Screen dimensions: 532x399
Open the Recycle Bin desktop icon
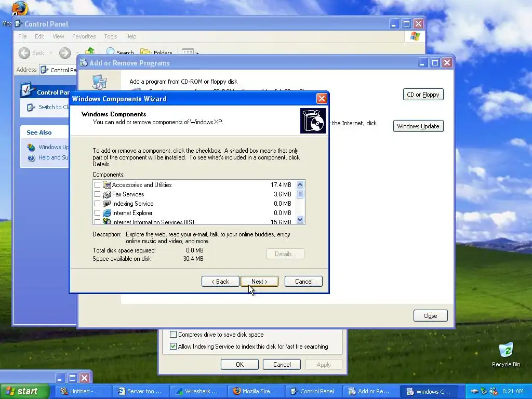click(x=506, y=350)
